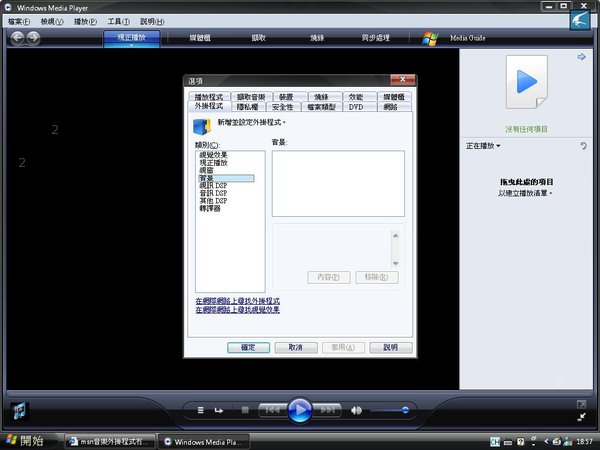This screenshot has width=600, height=450.
Task: Show hidden tray icons with the chevron
Action: 546,442
